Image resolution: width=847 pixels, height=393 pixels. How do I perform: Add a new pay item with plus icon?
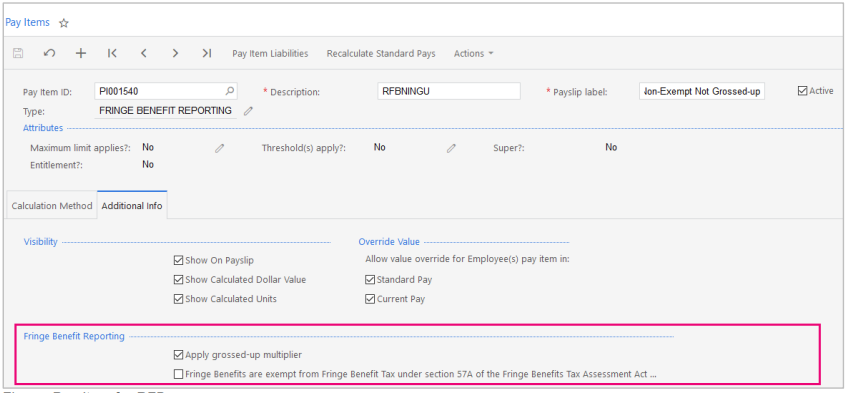(80, 53)
